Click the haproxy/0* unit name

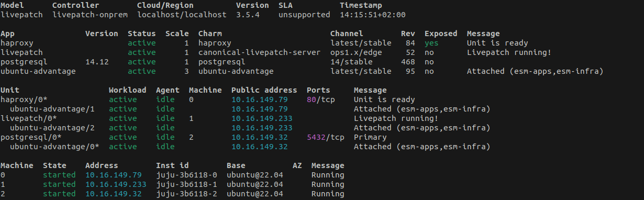(24, 99)
